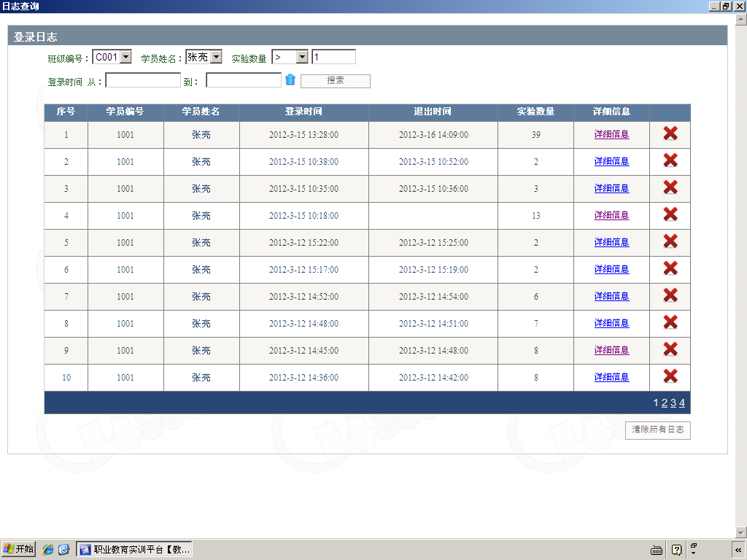Viewport: 747px width, 560px height.
Task: Click the 职业教育实训平台 taskbar button
Action: (134, 550)
